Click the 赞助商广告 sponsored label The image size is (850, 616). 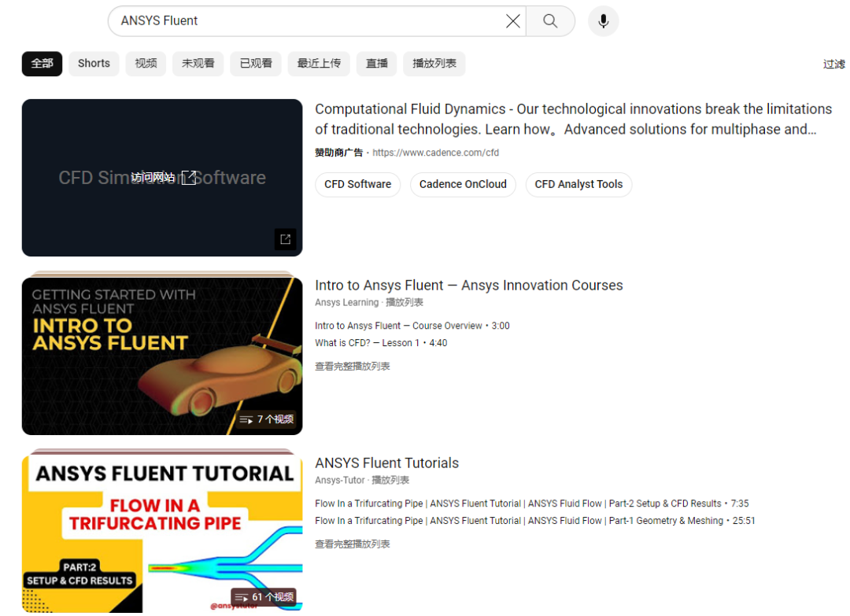338,153
